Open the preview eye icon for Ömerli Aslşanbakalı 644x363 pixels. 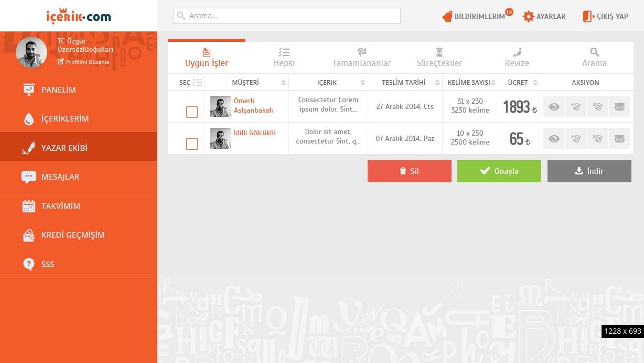(553, 106)
